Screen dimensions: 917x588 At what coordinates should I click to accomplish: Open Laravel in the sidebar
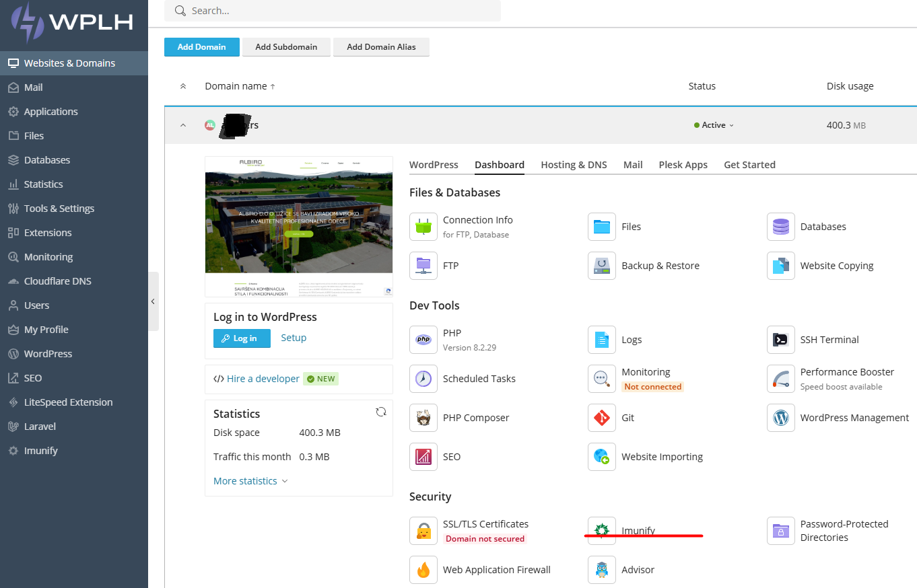[x=74, y=427]
